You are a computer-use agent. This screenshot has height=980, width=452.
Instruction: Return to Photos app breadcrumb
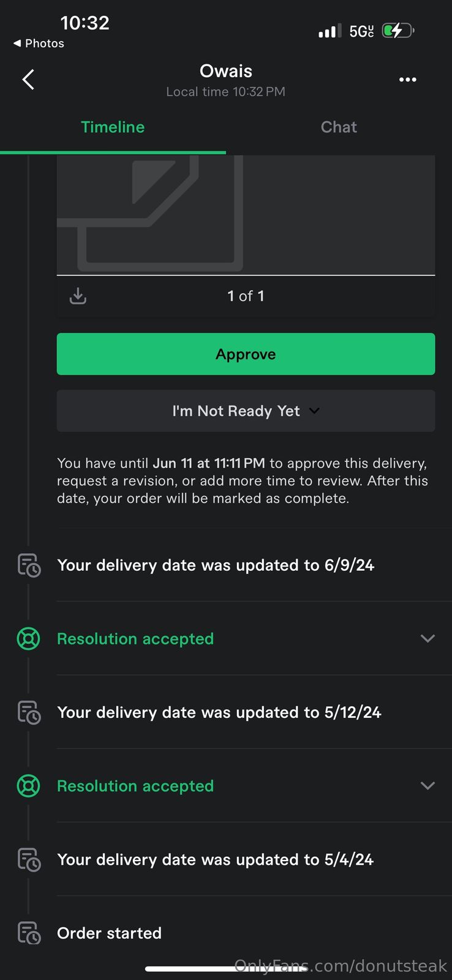click(39, 43)
